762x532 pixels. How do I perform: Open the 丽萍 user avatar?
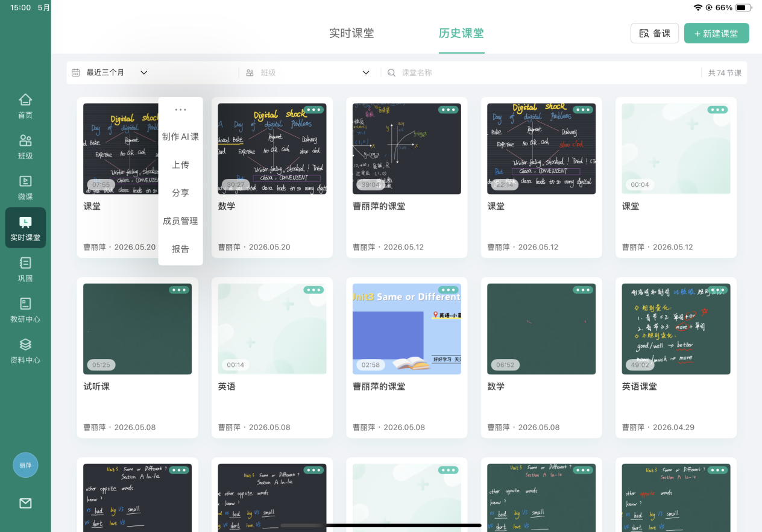point(25,465)
